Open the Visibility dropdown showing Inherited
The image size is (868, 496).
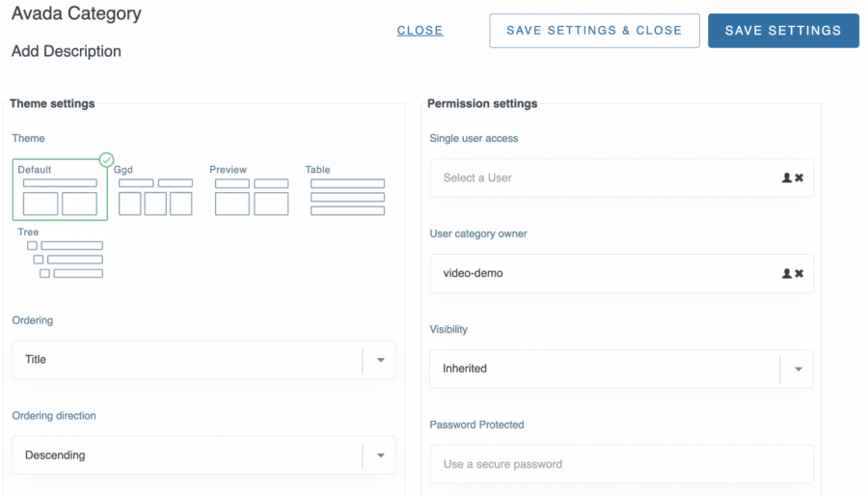621,369
